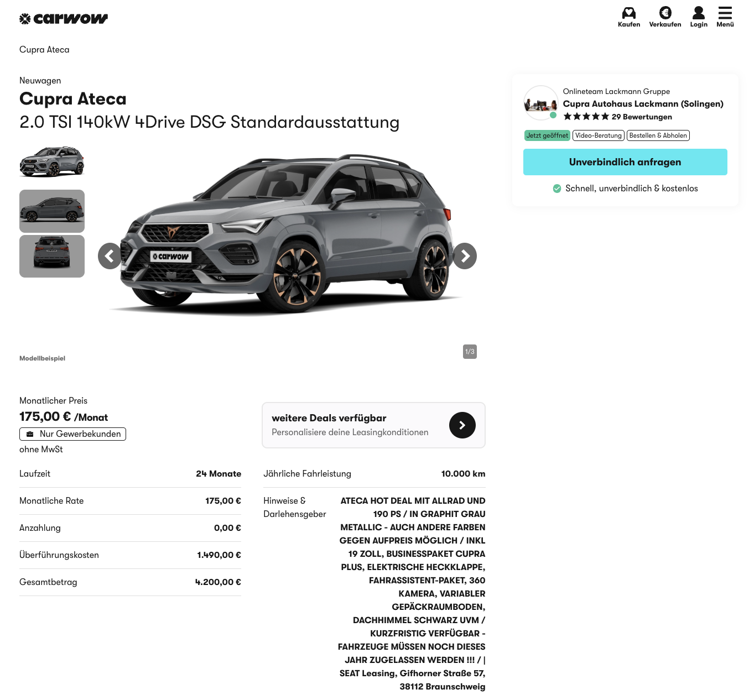The width and height of the screenshot is (749, 700).
Task: Go to the carwow logo homepage
Action: [x=64, y=19]
